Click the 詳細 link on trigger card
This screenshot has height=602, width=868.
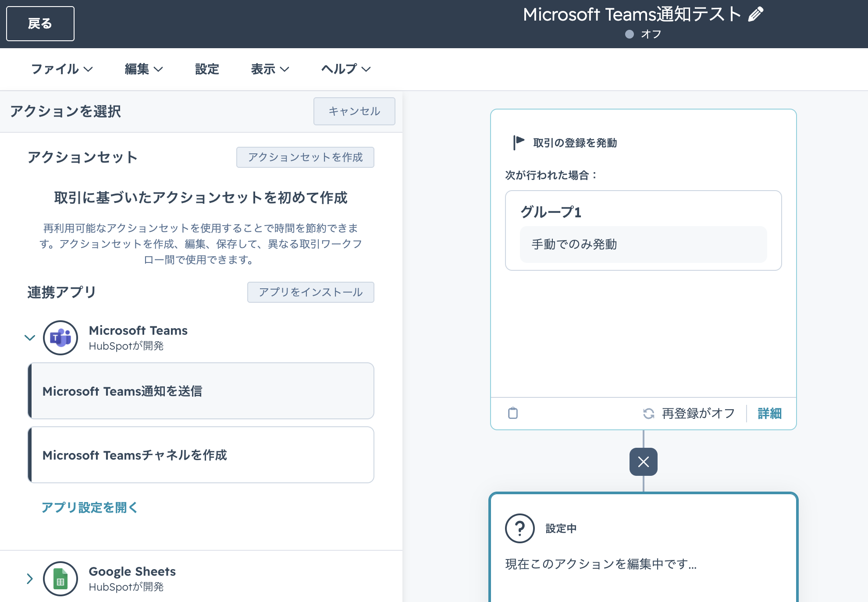770,413
